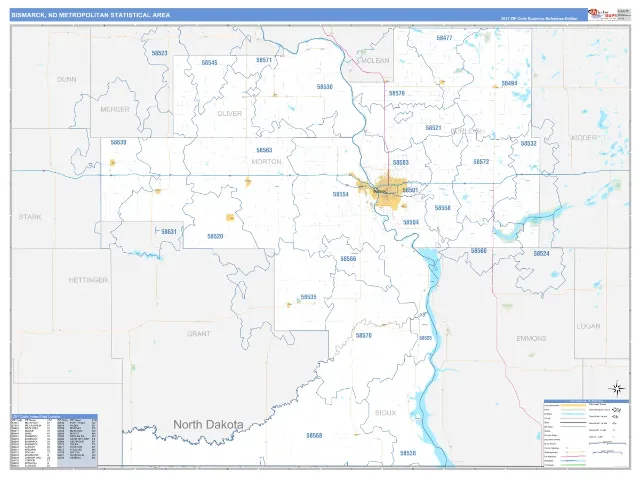Click ZIP code label 58532

[x=528, y=144]
